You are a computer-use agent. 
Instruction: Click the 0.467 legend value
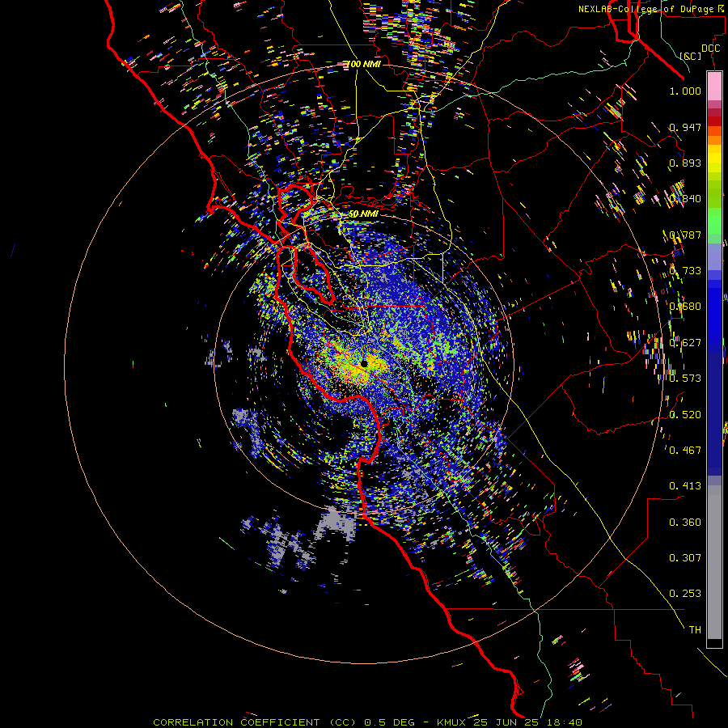[685, 451]
